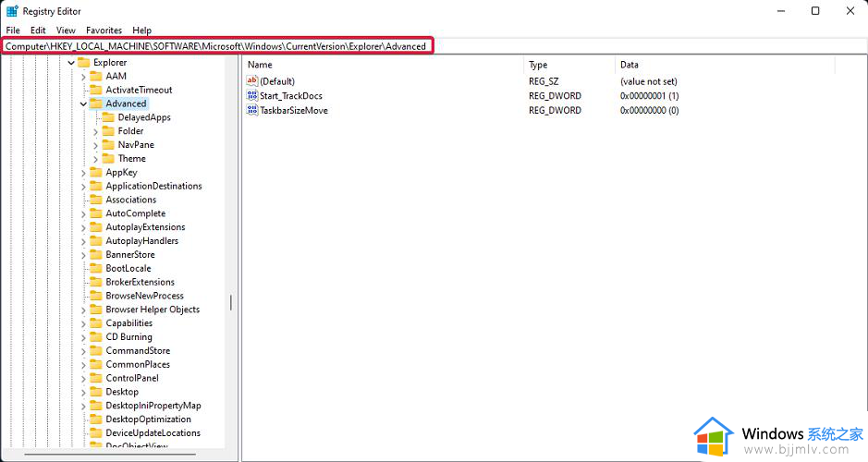This screenshot has height=462, width=868.
Task: Select the (Default) value name
Action: coord(277,81)
